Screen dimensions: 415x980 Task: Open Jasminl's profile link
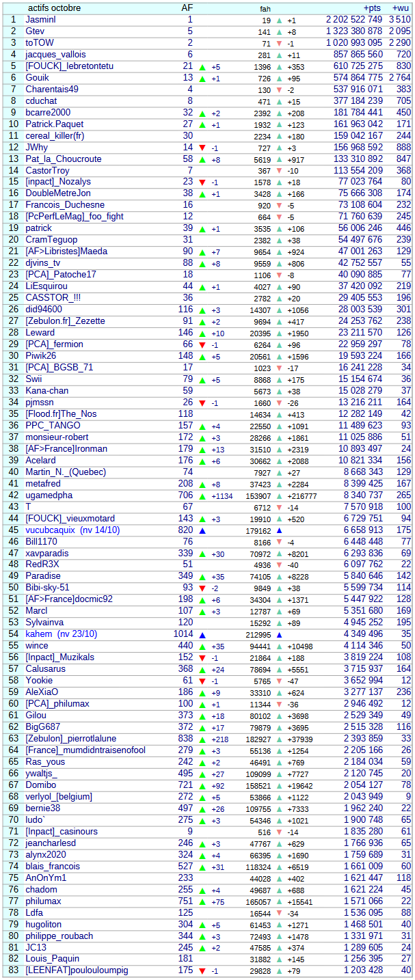click(40, 20)
